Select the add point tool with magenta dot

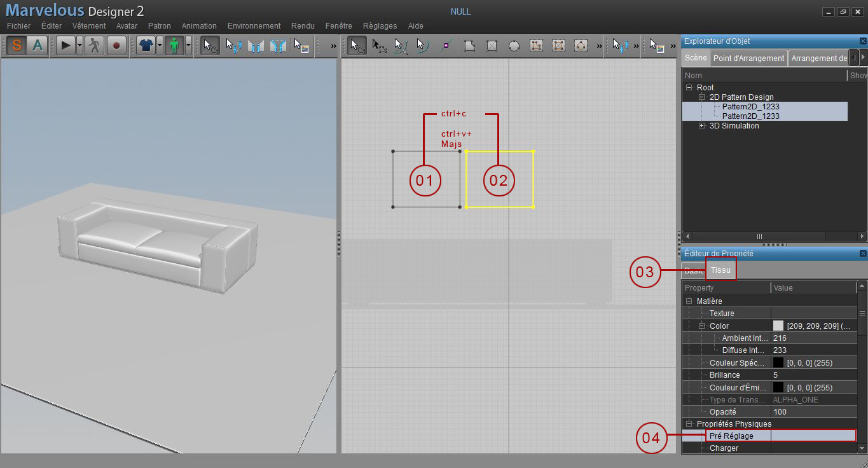tap(446, 46)
